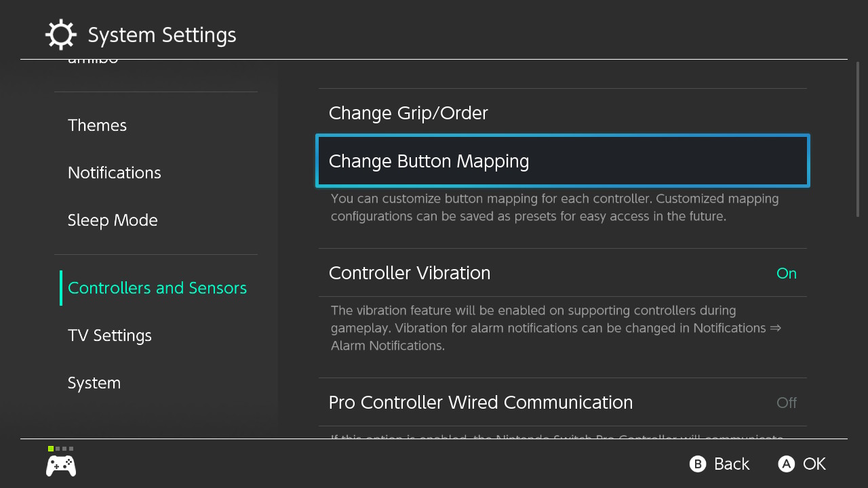This screenshot has height=488, width=868.
Task: Click the A button icon for OK
Action: 786,464
